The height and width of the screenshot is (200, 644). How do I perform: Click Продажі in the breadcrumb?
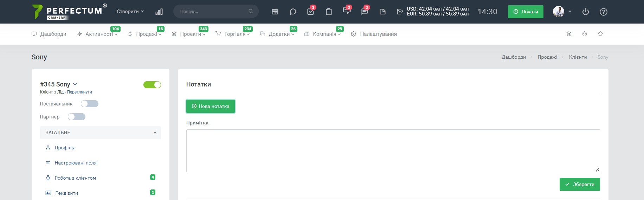pos(547,57)
